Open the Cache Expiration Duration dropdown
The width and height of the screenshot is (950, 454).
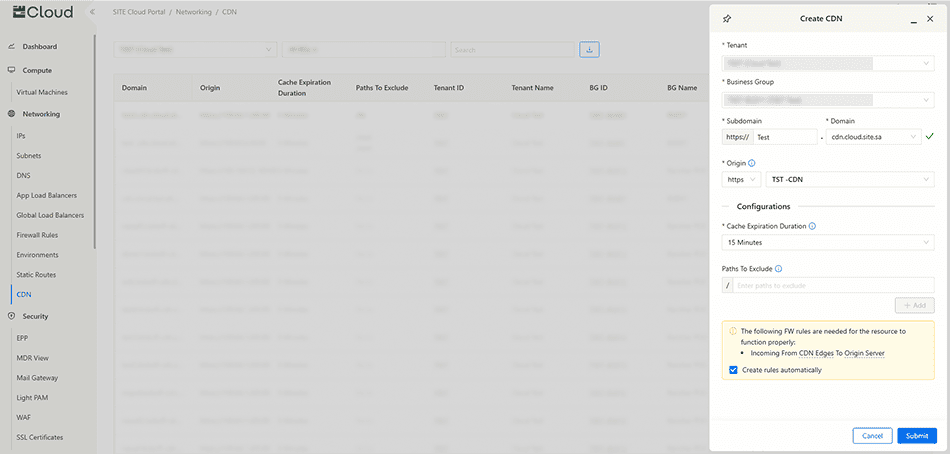pos(827,243)
